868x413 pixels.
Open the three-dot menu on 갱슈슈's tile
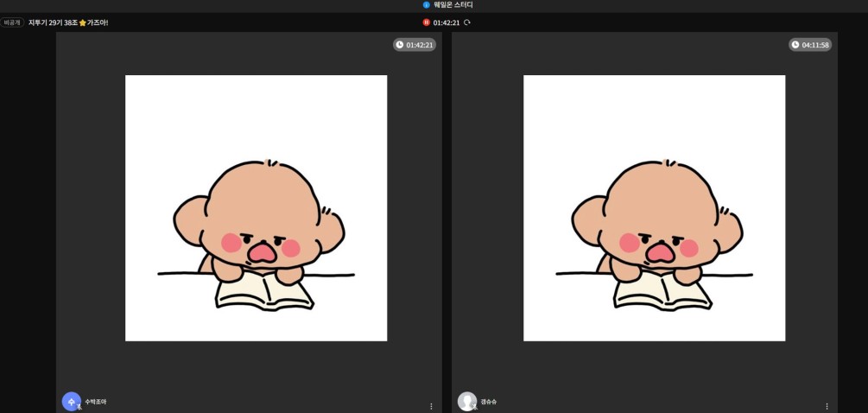click(827, 406)
